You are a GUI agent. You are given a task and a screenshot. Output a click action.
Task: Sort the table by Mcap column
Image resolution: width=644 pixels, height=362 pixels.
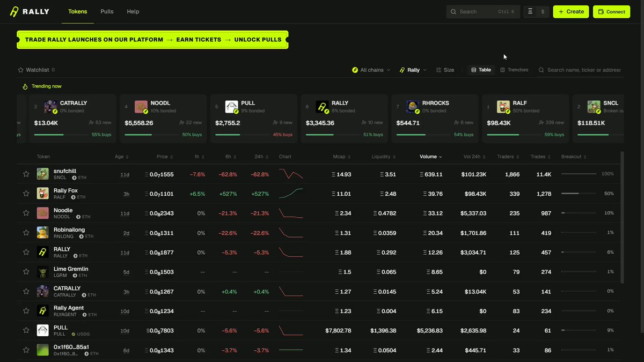342,157
